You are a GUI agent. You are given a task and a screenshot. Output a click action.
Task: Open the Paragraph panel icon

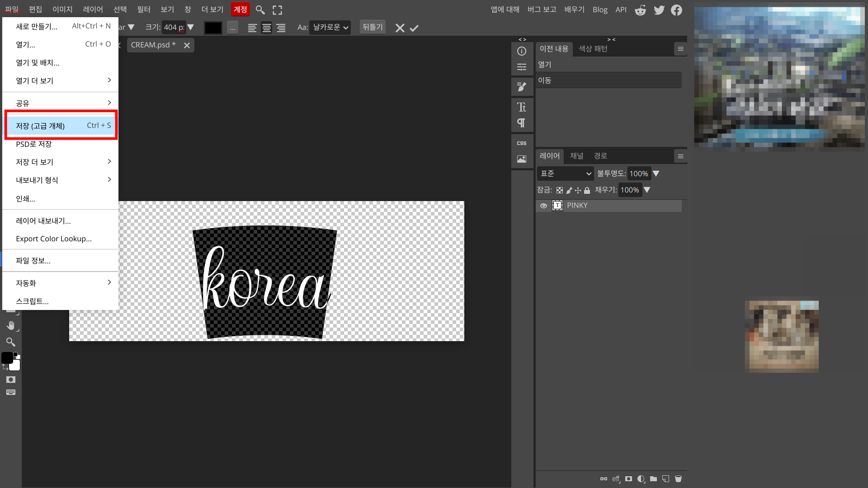[522, 123]
